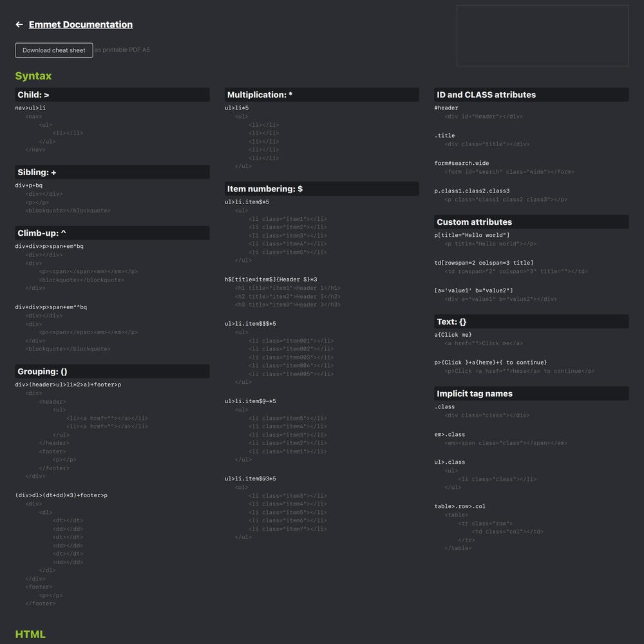
Task: Click the abbreviation [a='value1' b="value2"]
Action: click(473, 291)
